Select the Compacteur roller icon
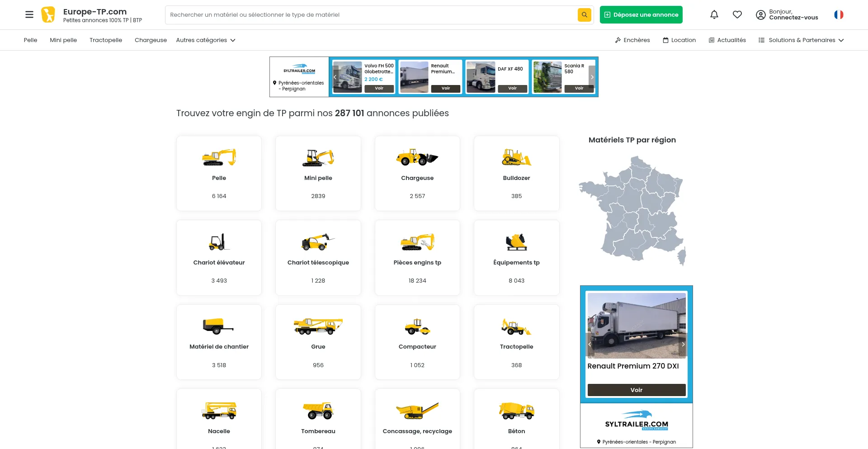The height and width of the screenshot is (449, 868). pos(417,326)
